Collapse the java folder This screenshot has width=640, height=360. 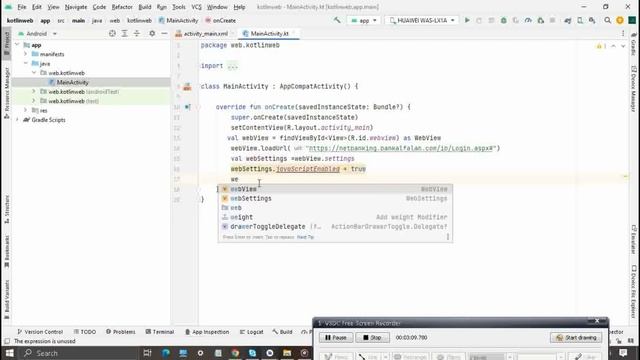point(25,63)
